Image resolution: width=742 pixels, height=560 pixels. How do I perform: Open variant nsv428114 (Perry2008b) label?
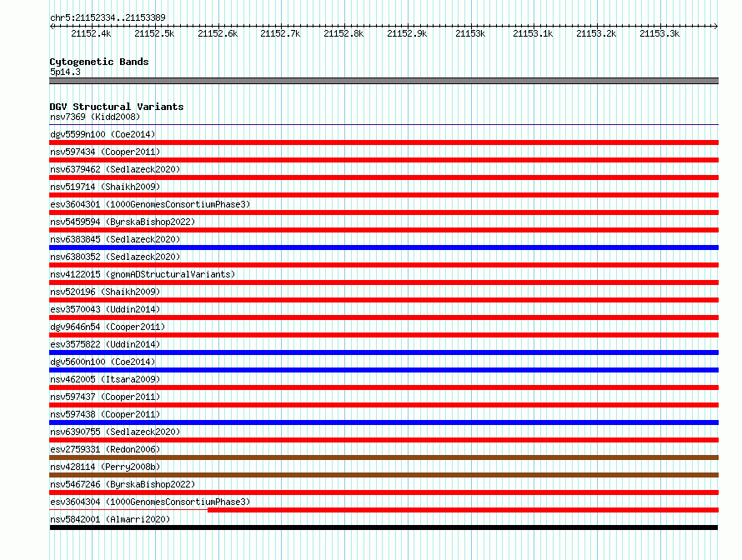pyautogui.click(x=105, y=467)
